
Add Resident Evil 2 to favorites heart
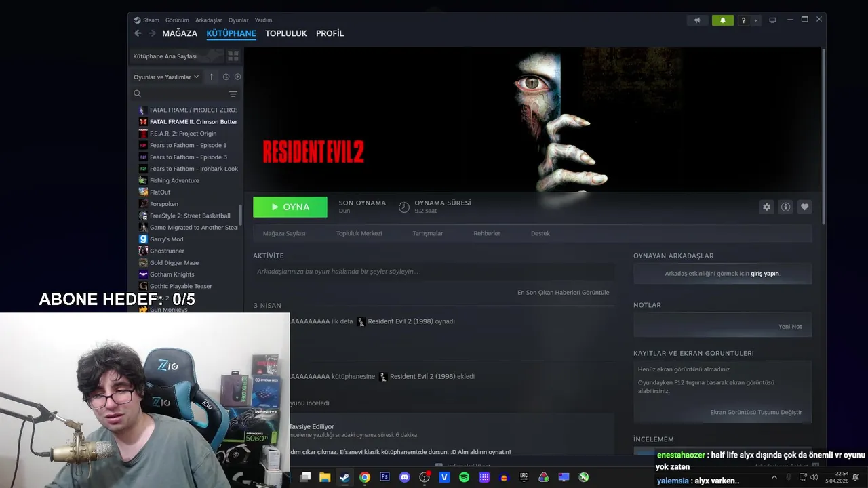[x=804, y=207]
